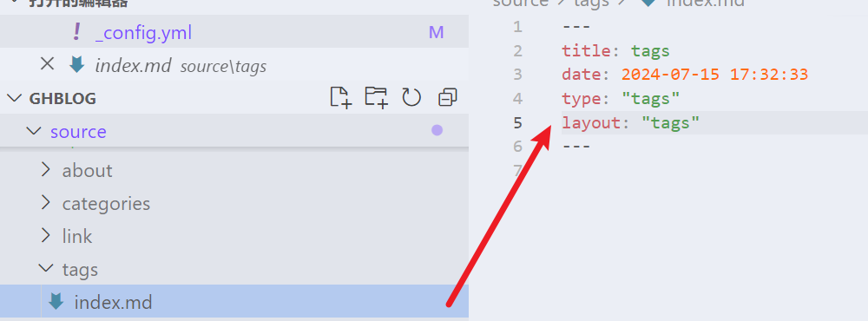Click the exclamation icon beside _config.yml
The height and width of the screenshot is (321, 868).
pyautogui.click(x=76, y=32)
